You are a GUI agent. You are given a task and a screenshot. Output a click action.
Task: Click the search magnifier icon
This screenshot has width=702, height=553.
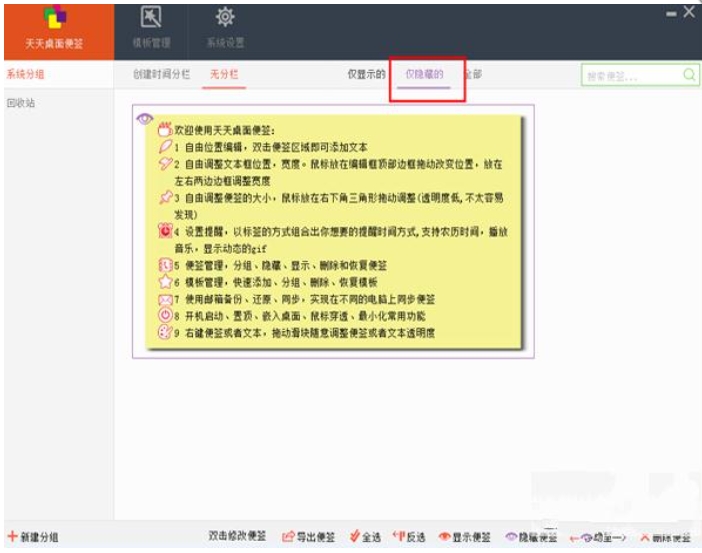[689, 75]
